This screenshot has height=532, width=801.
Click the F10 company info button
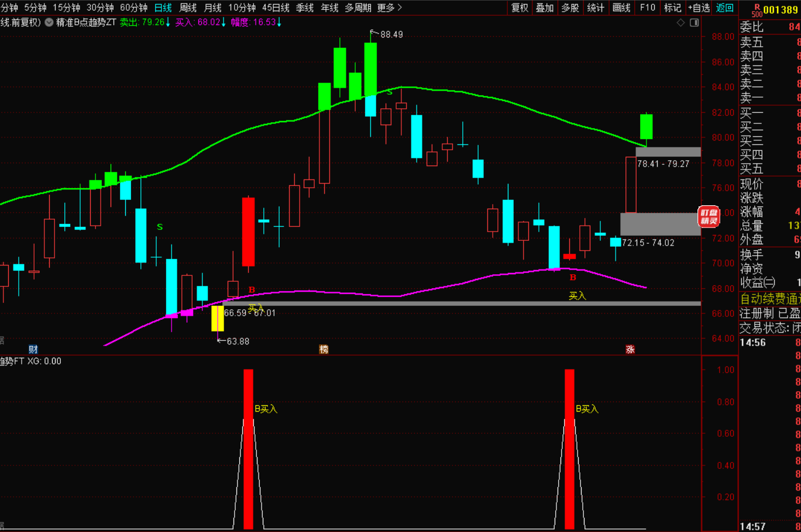[647, 8]
